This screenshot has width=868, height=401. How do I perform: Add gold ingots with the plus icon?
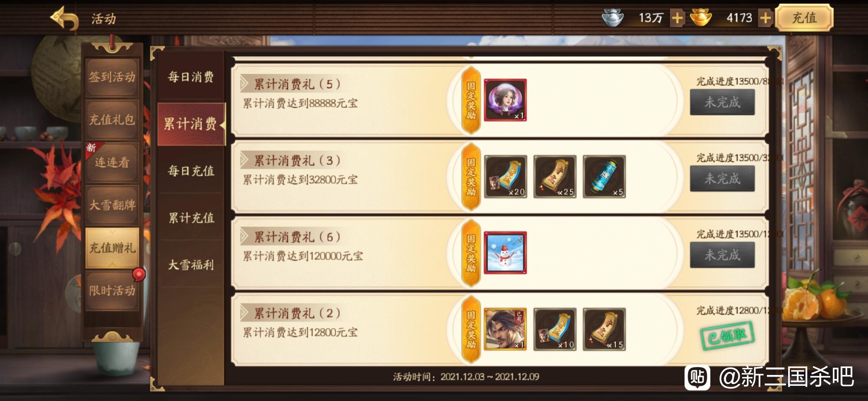(x=766, y=18)
